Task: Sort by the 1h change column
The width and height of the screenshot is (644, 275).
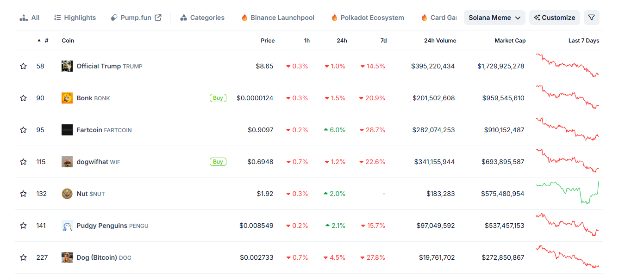Action: [x=307, y=41]
